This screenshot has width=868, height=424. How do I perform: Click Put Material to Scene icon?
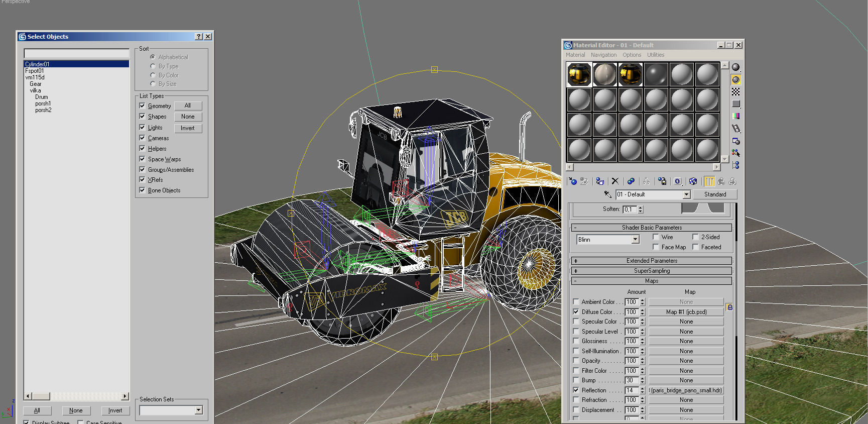[x=584, y=181]
